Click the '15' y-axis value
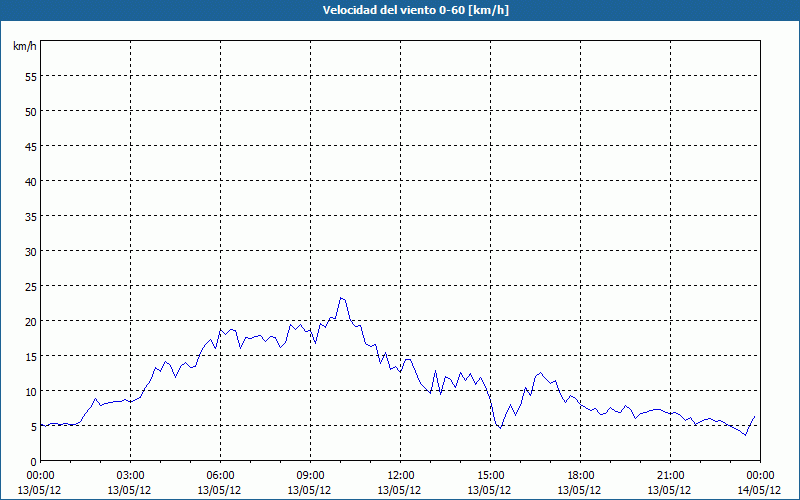 point(31,356)
